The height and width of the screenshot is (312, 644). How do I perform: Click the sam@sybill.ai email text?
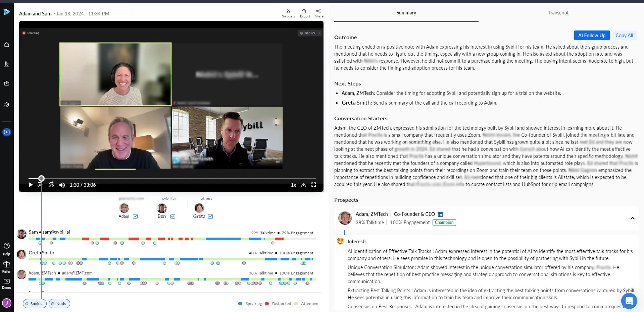point(56,232)
